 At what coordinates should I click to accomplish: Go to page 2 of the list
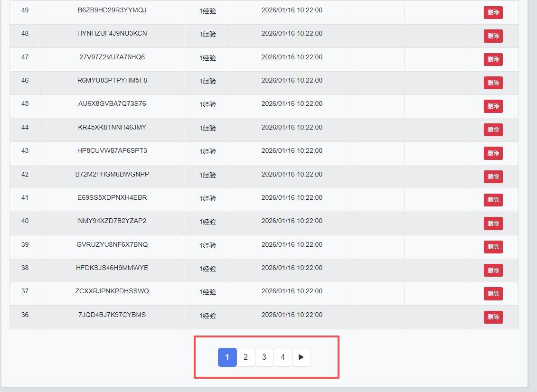245,357
